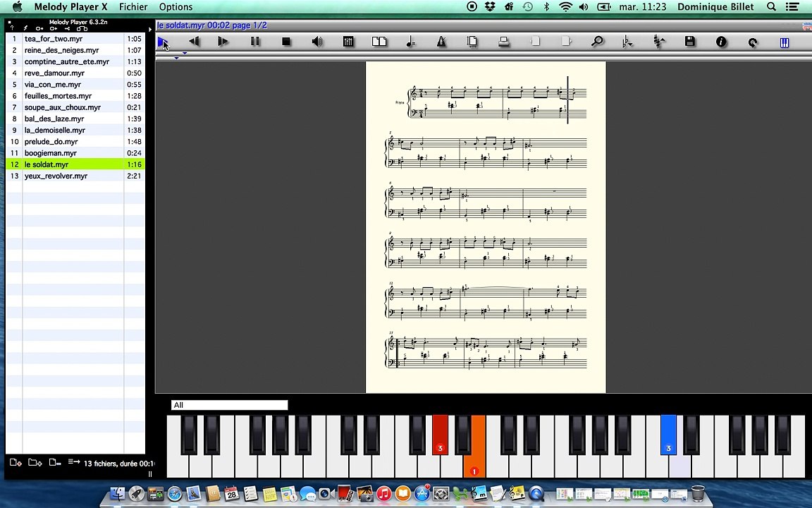Click the quarter note tempo icon
Screen dimensions: 812x508
point(410,42)
